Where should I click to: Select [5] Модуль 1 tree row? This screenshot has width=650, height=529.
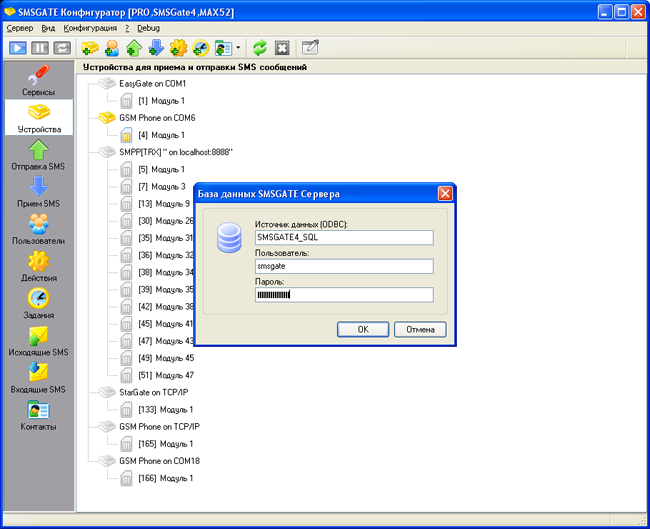(x=161, y=170)
